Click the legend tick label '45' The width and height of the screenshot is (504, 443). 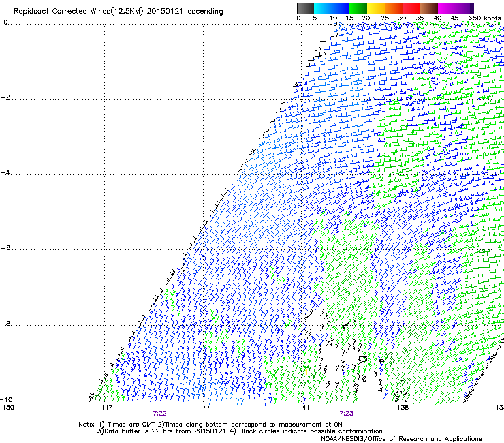[454, 18]
